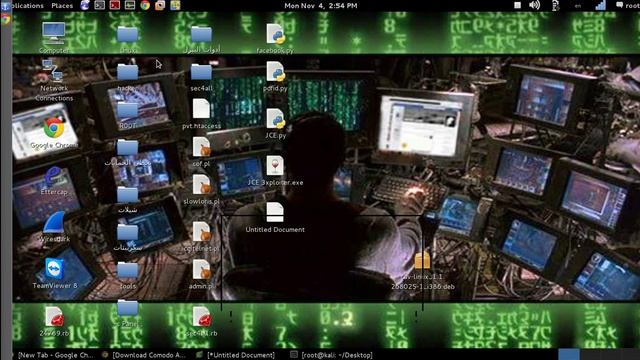Open TeamViewer 8 desktop shortcut
Image resolution: width=640 pixels, height=360 pixels.
pos(54,269)
